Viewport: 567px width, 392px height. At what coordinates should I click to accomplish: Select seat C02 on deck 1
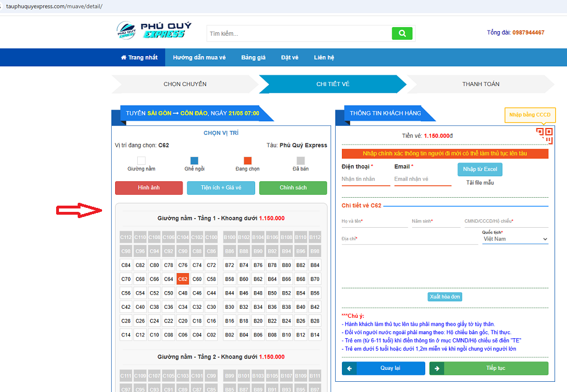point(211,335)
